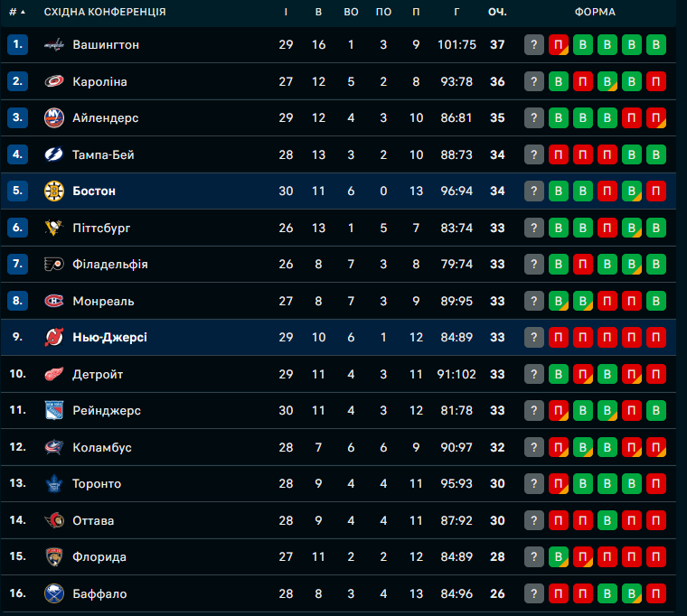This screenshot has width=687, height=616.
Task: Open the Нью-Джерсі team link
Action: (109, 337)
